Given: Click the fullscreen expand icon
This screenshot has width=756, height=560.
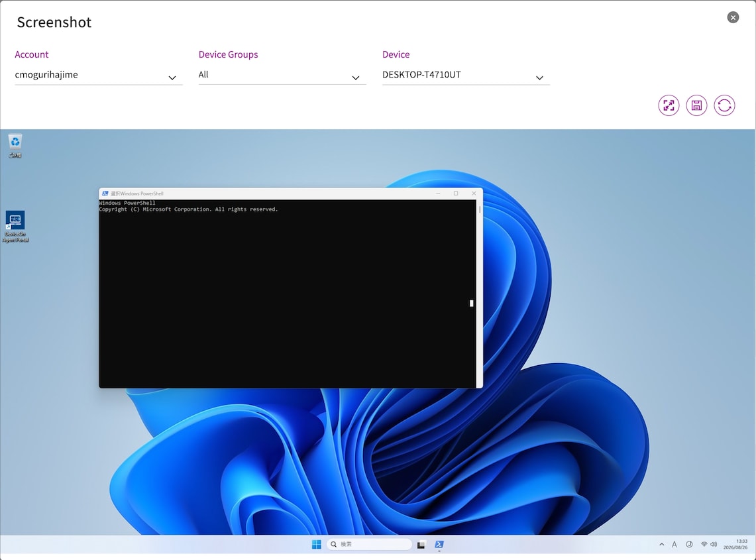Looking at the screenshot, I should (x=669, y=105).
